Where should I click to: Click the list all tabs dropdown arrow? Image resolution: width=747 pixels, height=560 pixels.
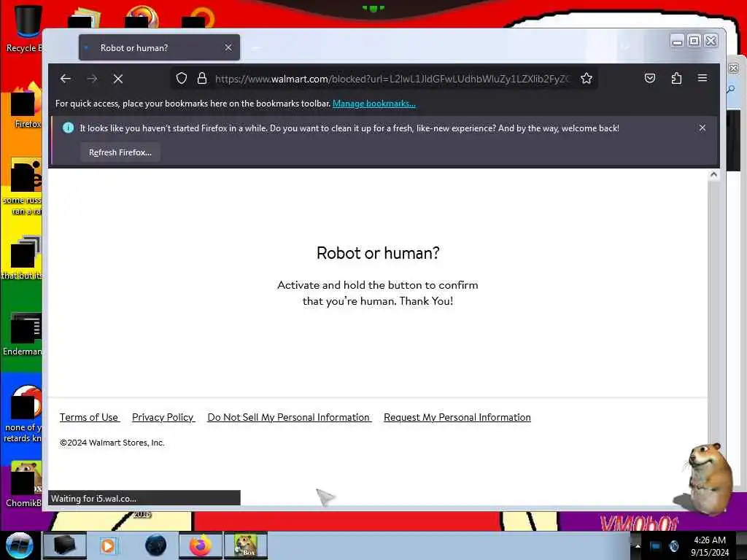tap(625, 47)
